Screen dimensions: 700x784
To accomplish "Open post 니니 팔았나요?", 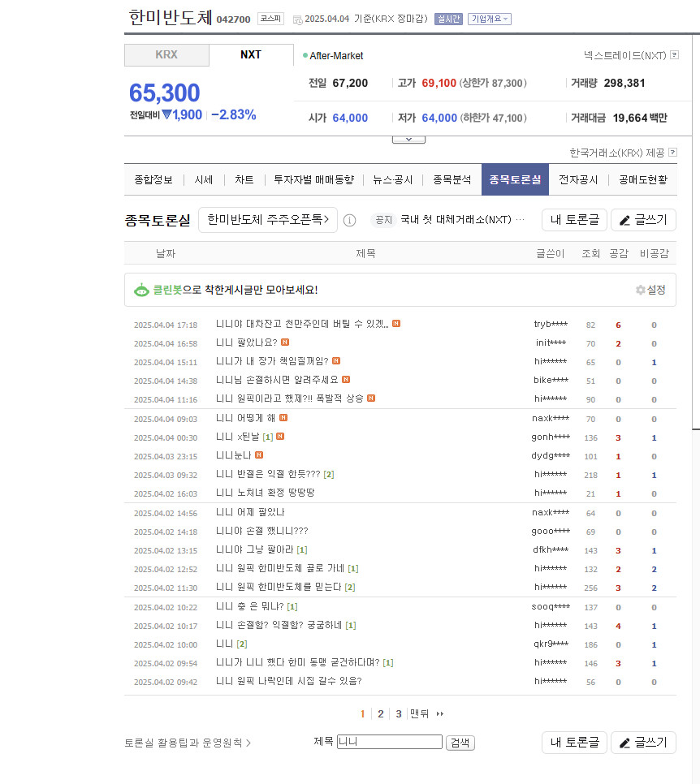I will (x=247, y=342).
